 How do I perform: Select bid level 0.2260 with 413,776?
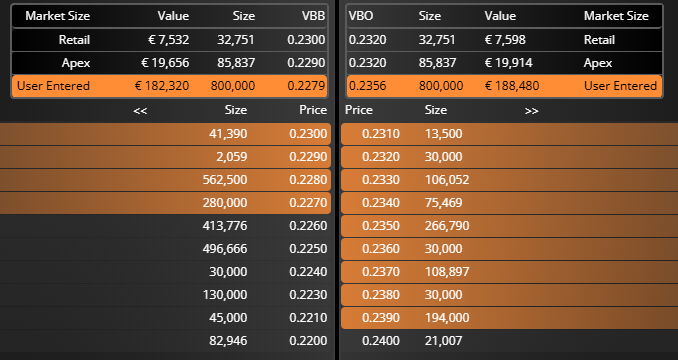(165, 226)
